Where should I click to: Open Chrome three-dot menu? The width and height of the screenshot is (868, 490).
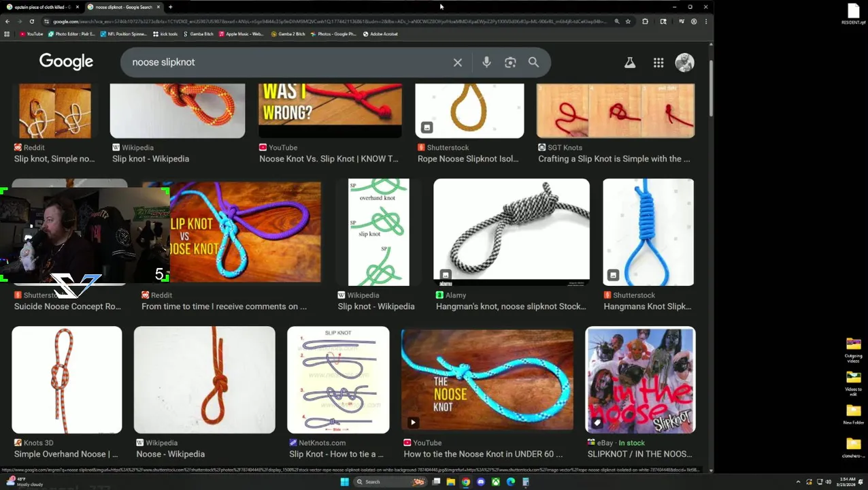pyautogui.click(x=706, y=22)
